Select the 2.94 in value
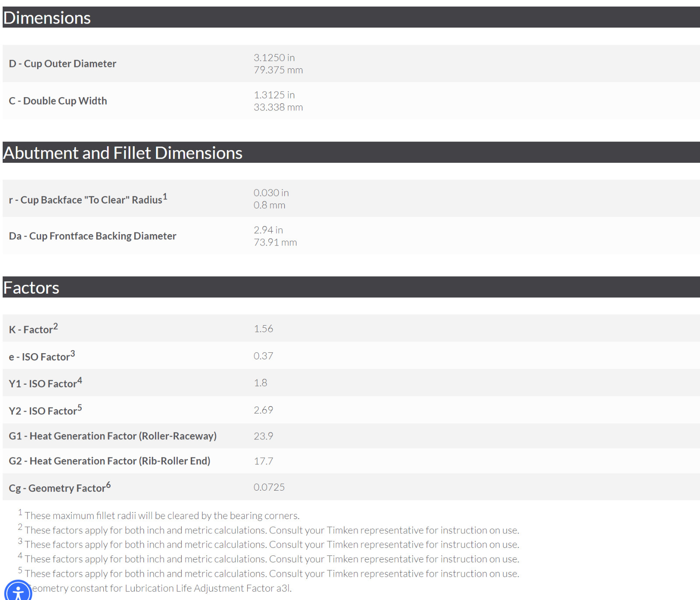 click(x=268, y=230)
